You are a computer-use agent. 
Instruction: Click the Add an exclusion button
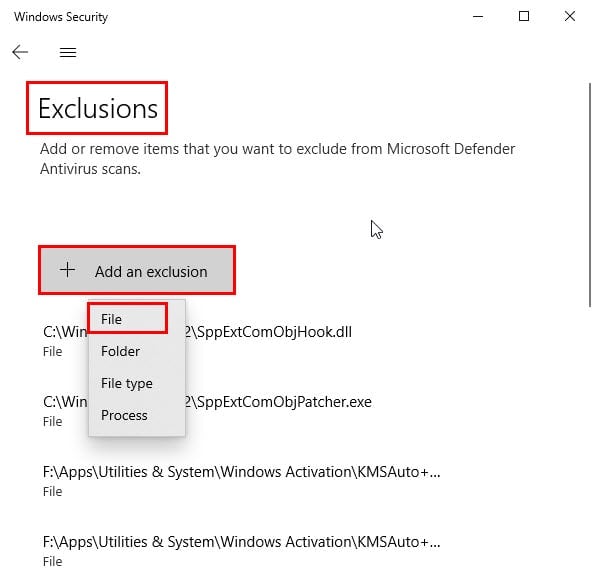point(137,270)
